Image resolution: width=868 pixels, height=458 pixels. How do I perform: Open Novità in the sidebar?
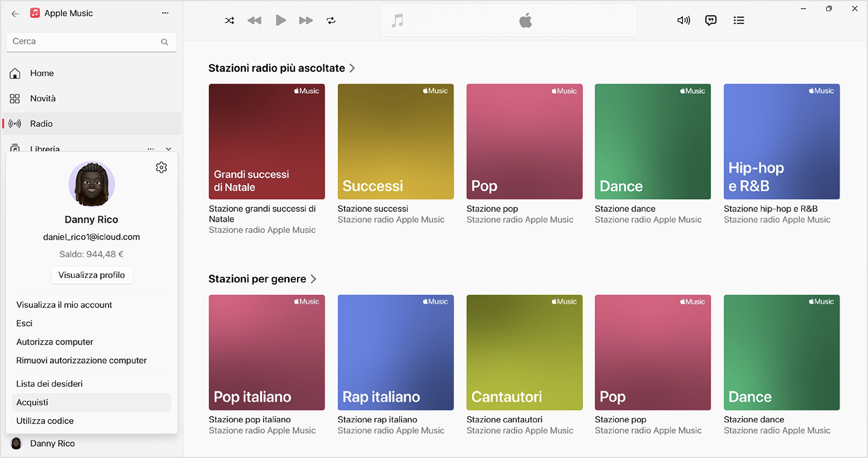[92, 98]
